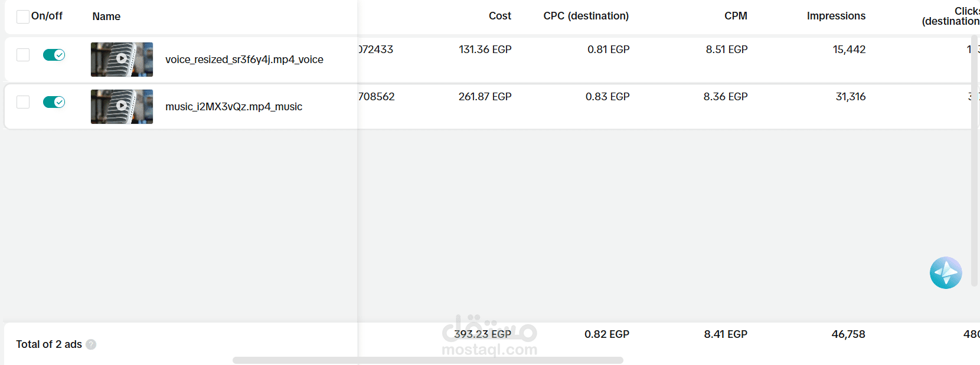The image size is (980, 365).
Task: Play the music_i2MX3vQz ad video thumbnail
Action: (122, 106)
